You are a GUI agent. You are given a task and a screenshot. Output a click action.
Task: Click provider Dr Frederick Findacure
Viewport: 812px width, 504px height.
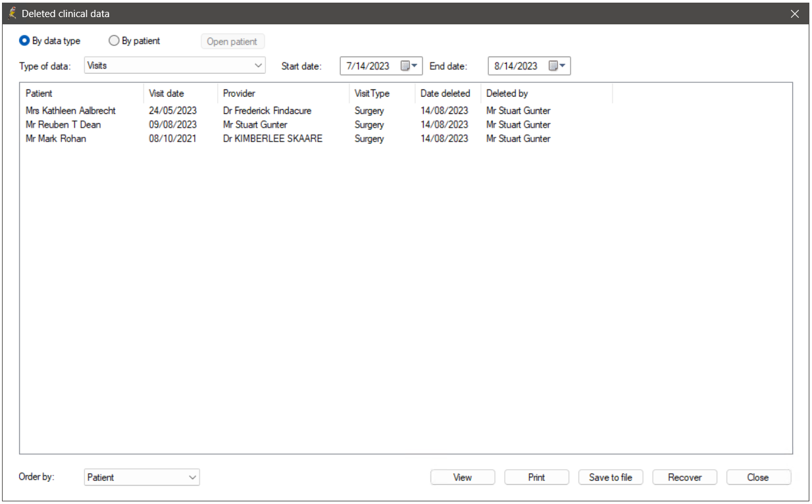[267, 111]
